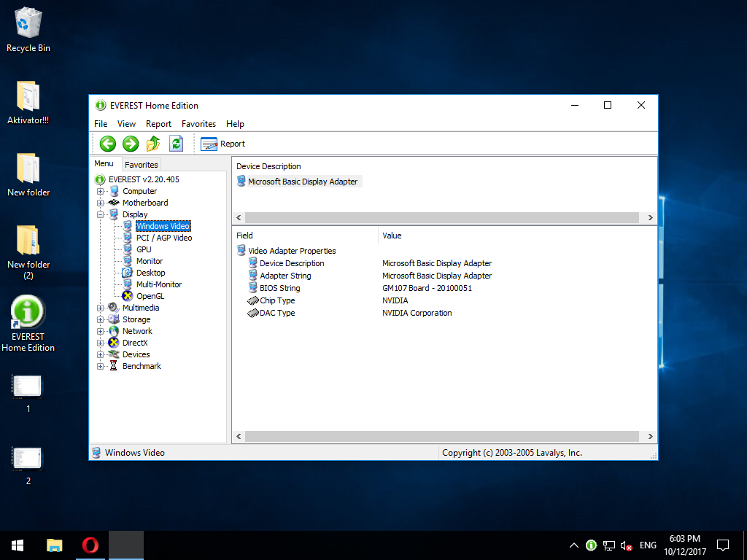Open Opera browser from taskbar
The image size is (747, 560).
point(90,545)
